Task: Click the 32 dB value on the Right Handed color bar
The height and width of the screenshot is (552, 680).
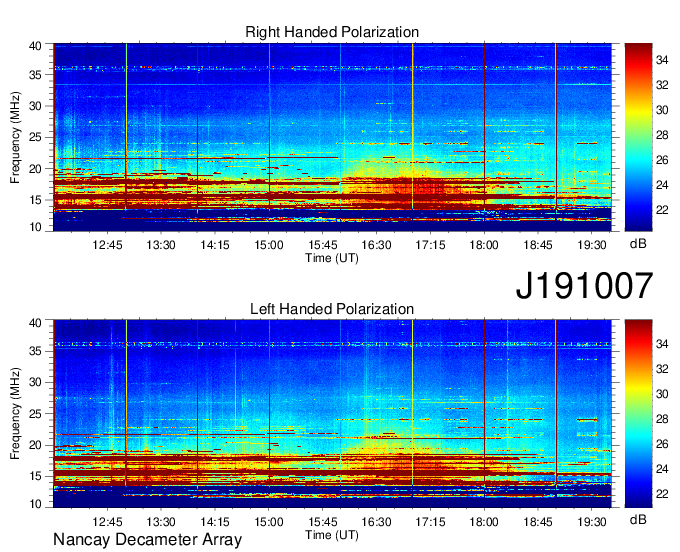Action: coord(662,85)
